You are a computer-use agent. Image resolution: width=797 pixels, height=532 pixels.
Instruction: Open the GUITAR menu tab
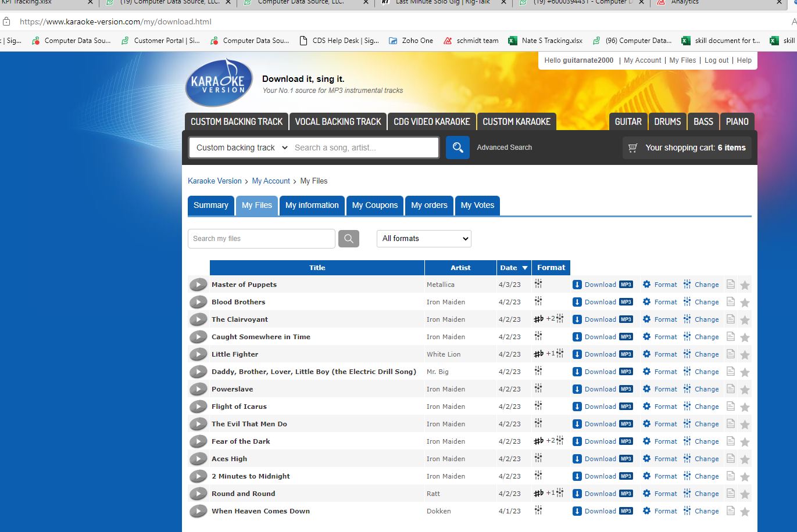pyautogui.click(x=628, y=121)
